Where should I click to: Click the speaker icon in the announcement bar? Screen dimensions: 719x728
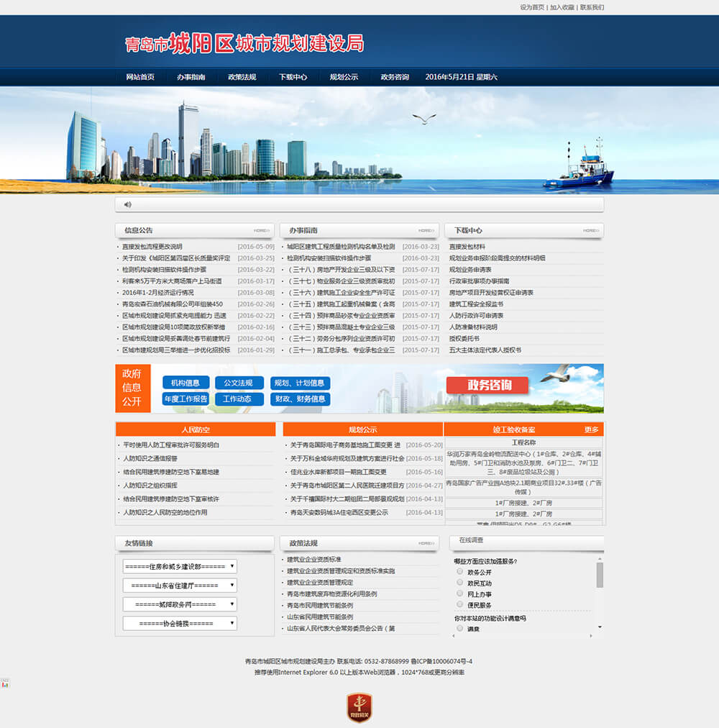click(x=128, y=204)
